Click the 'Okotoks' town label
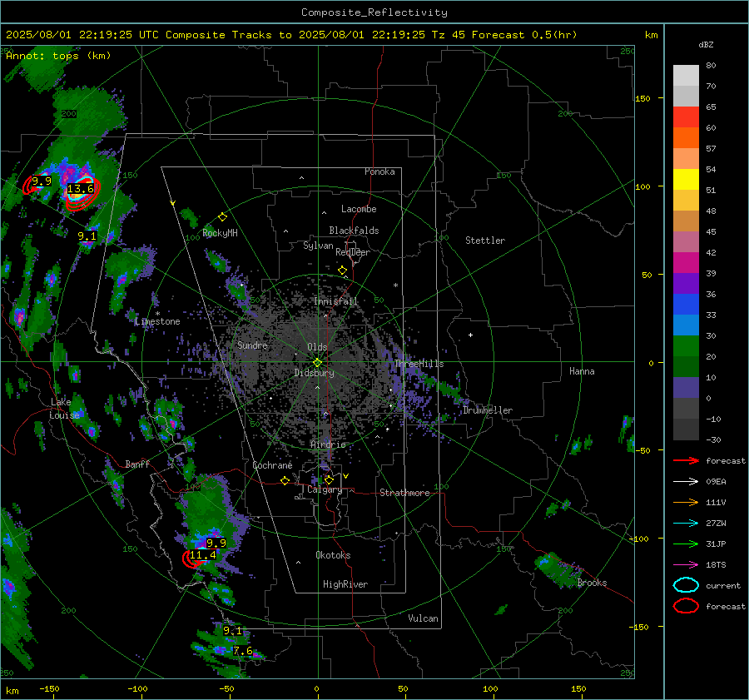The height and width of the screenshot is (700, 749). pyautogui.click(x=333, y=555)
